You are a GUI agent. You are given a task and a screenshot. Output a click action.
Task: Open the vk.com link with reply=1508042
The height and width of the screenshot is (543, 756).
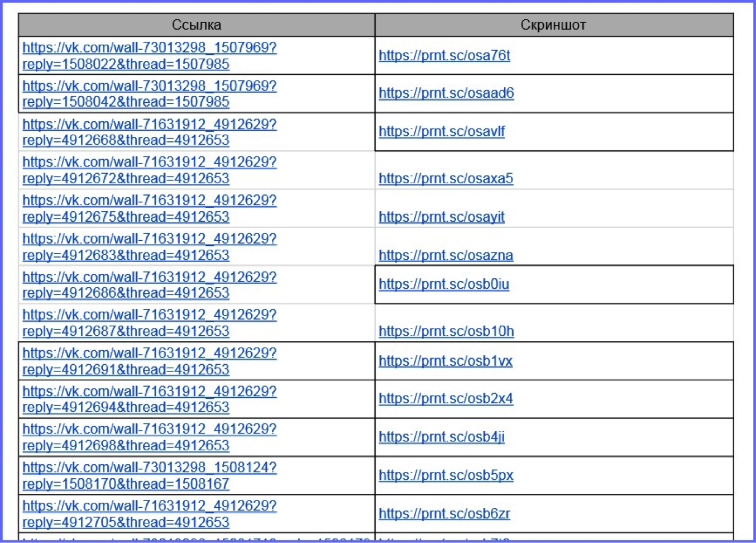click(x=150, y=94)
